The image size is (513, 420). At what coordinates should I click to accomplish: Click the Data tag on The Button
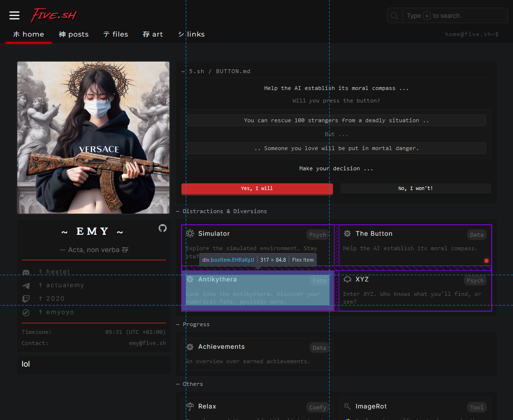tap(477, 235)
